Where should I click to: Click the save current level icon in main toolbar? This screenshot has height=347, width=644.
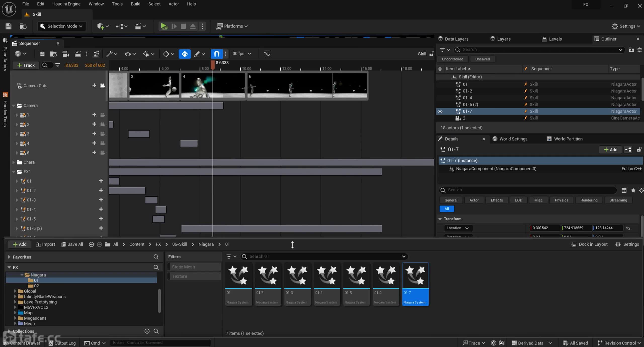tap(8, 26)
